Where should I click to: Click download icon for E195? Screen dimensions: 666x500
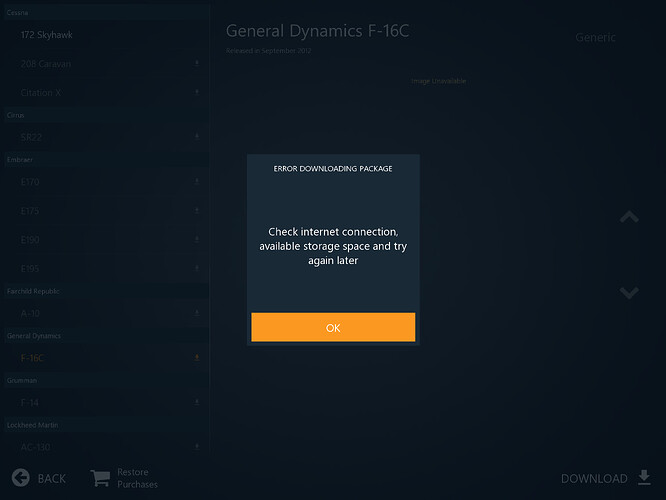coord(197,268)
